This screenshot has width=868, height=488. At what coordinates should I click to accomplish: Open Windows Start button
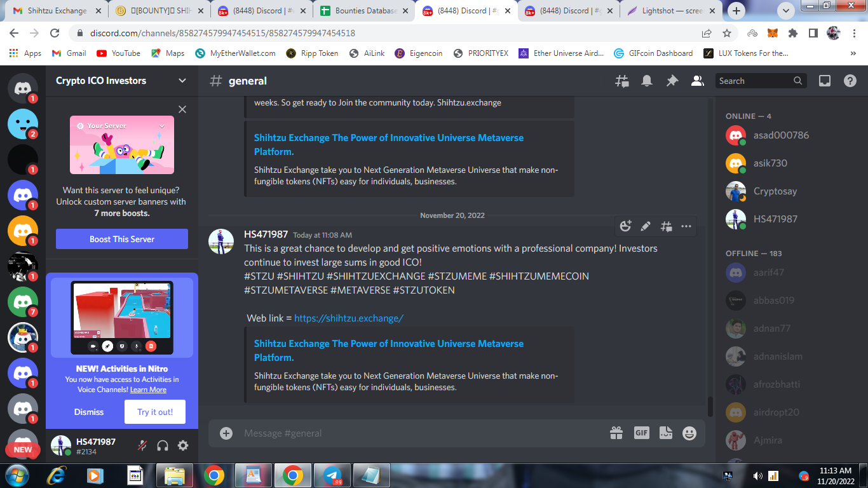pos(17,475)
